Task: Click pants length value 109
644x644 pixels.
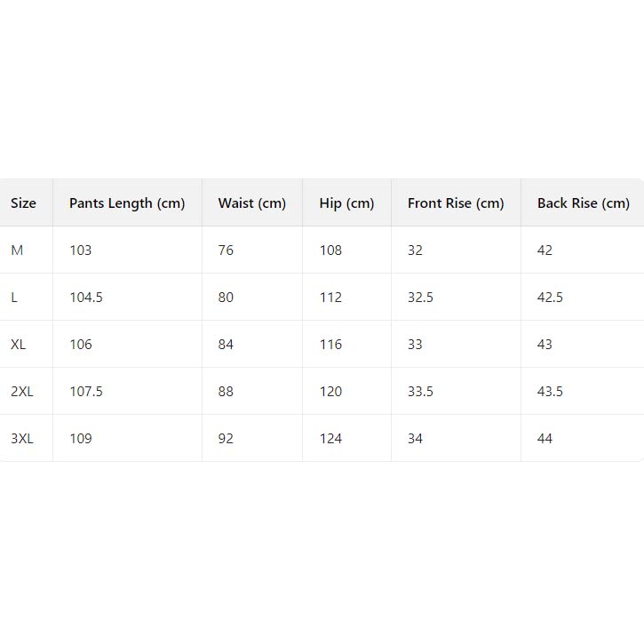Action: click(81, 439)
